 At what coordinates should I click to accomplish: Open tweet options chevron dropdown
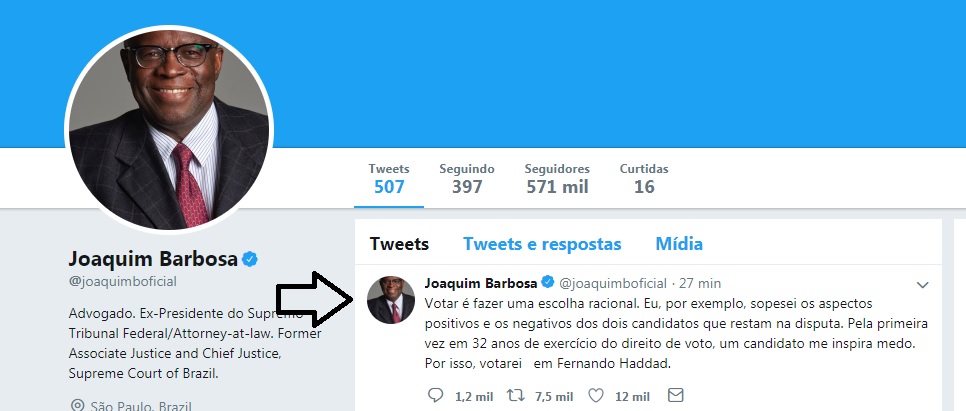[922, 285]
